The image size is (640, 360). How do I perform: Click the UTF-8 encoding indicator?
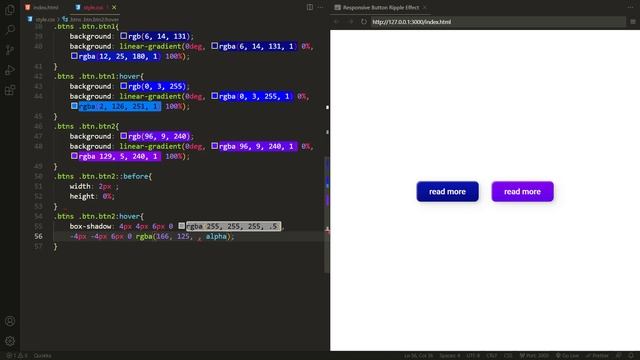pyautogui.click(x=473, y=356)
